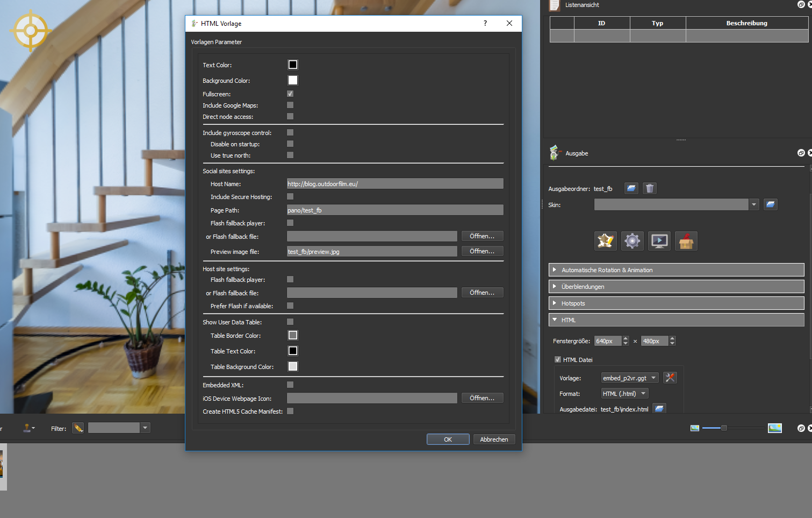The height and width of the screenshot is (518, 812).
Task: Open the Skin dropdown list
Action: (754, 204)
